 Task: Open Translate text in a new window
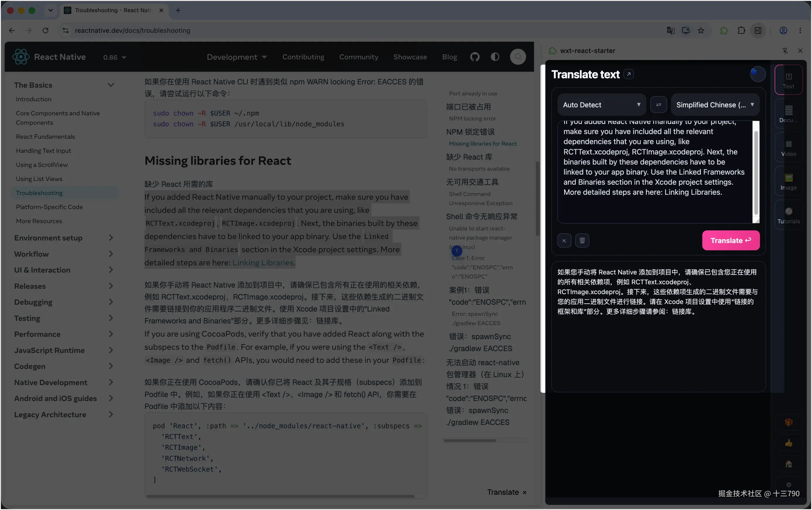628,74
